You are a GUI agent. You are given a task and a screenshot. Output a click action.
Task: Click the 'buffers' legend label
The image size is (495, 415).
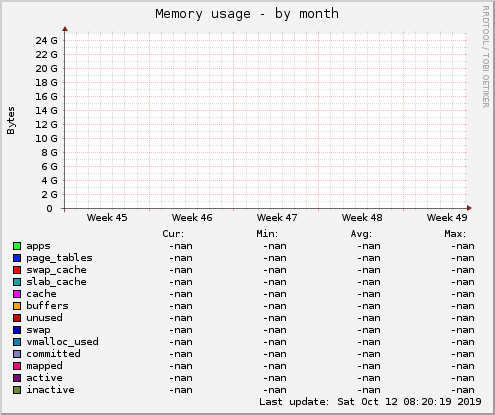click(47, 306)
